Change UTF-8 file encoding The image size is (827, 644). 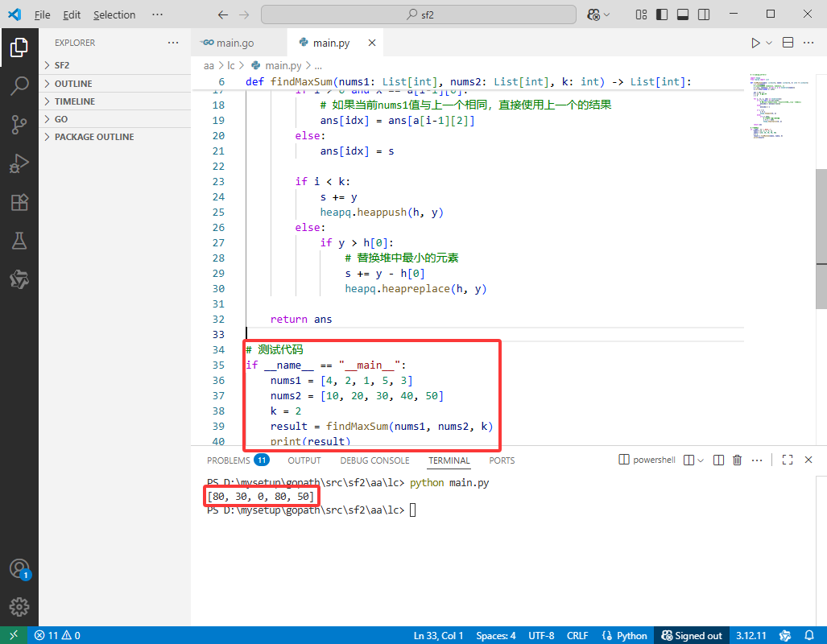541,636
